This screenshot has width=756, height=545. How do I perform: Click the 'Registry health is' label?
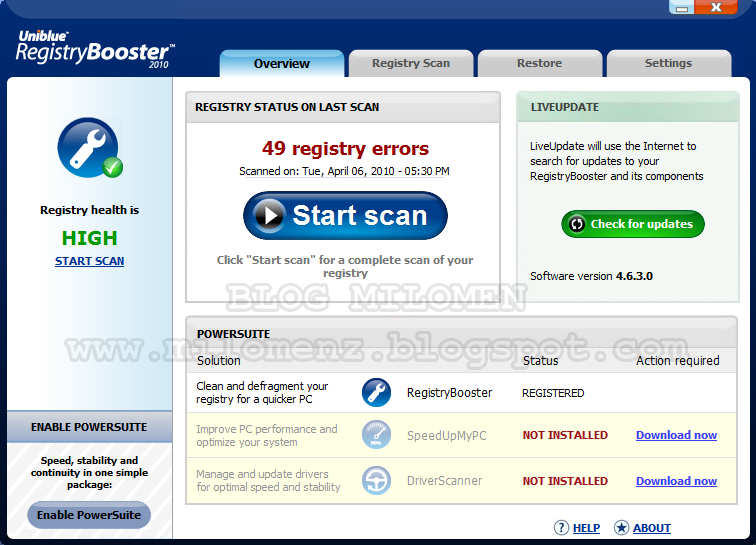(x=90, y=210)
